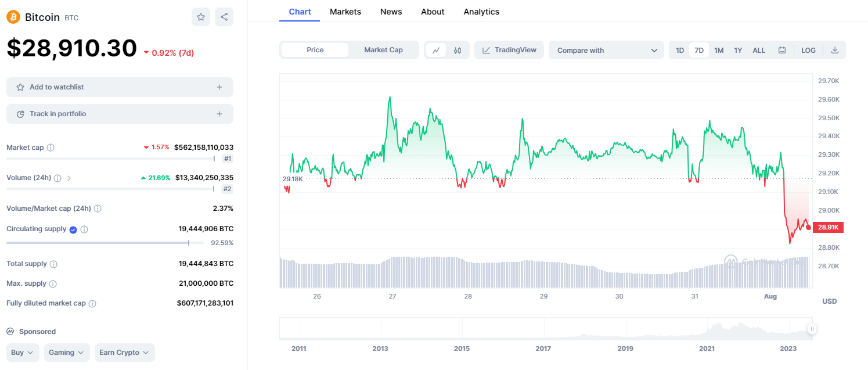Star Bitcoin as a favorite
Screen dimensions: 868x370
[x=201, y=17]
